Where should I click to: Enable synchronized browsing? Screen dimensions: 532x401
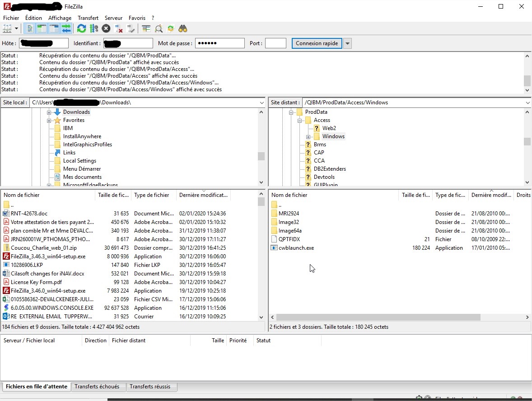(171, 28)
